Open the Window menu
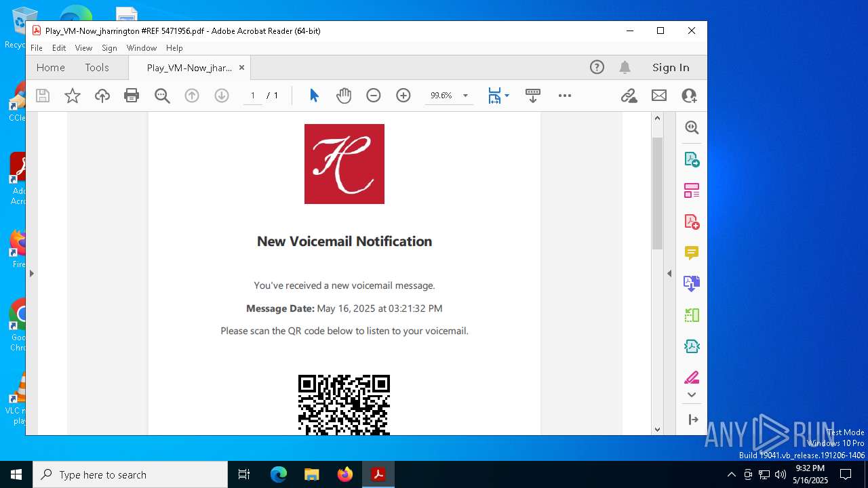 pos(142,48)
